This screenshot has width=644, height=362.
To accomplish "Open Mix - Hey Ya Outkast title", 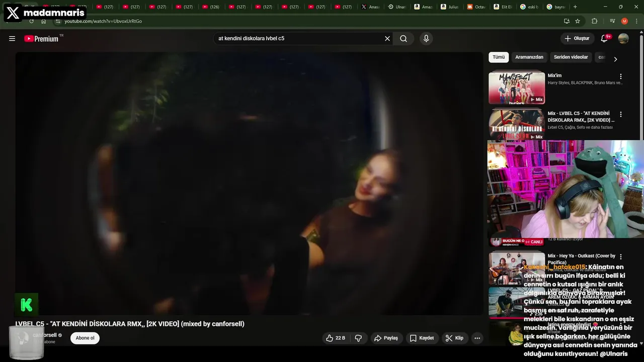I will (581, 259).
